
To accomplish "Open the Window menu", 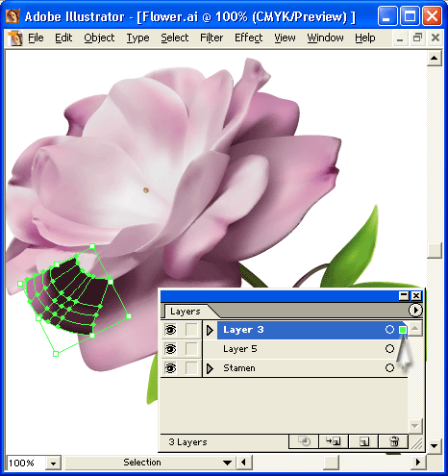I will coord(325,38).
